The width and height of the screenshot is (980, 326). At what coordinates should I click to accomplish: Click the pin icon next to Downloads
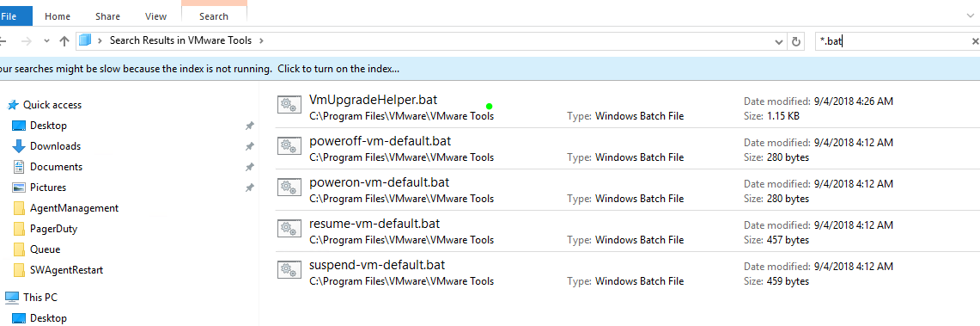click(x=249, y=146)
